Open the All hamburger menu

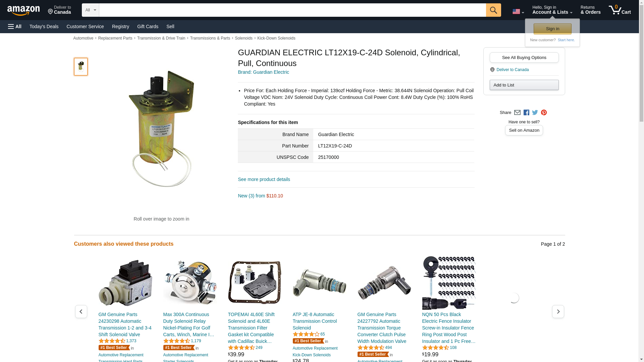(x=15, y=26)
